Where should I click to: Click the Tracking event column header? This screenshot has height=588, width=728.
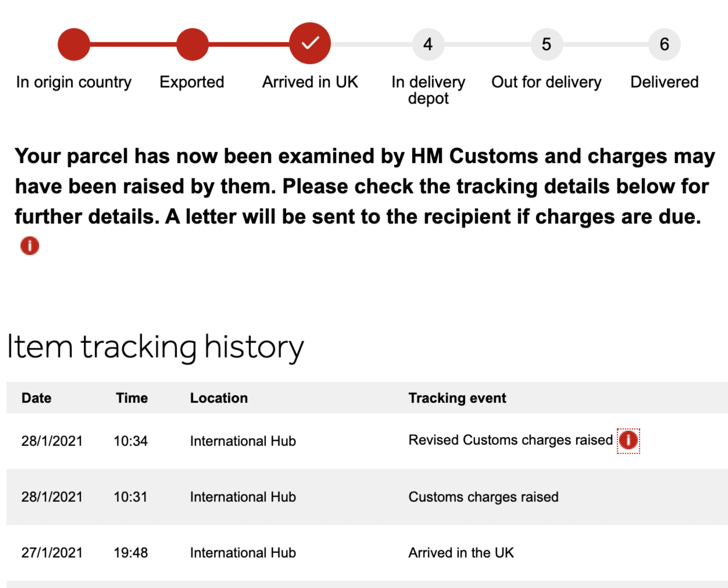coord(457,398)
